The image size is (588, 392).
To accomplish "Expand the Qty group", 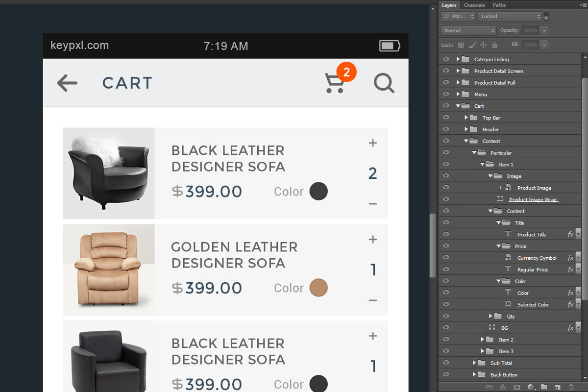I will [x=491, y=316].
